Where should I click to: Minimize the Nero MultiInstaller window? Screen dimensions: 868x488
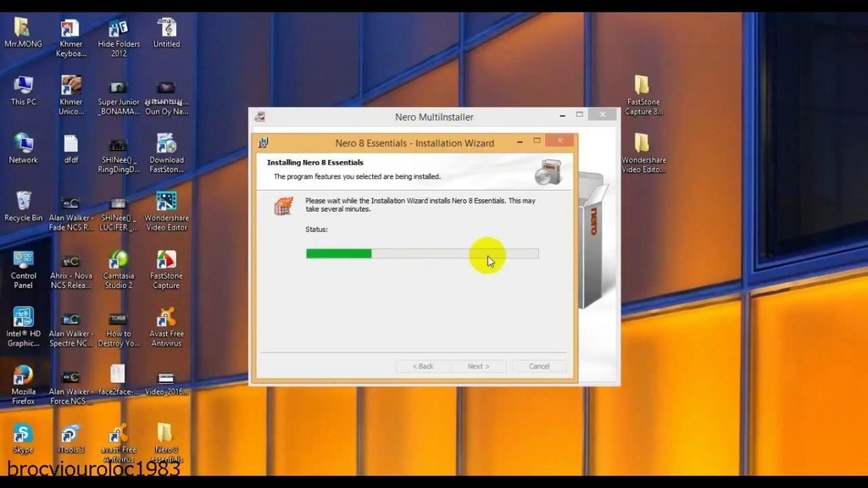coord(563,115)
